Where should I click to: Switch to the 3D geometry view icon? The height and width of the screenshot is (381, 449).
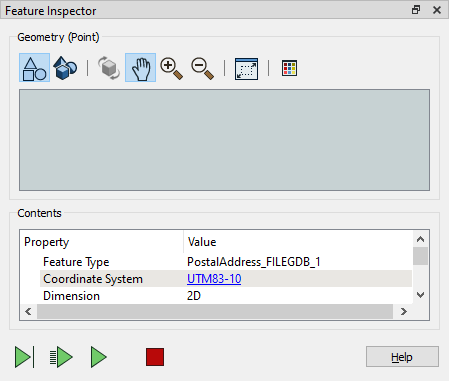65,68
